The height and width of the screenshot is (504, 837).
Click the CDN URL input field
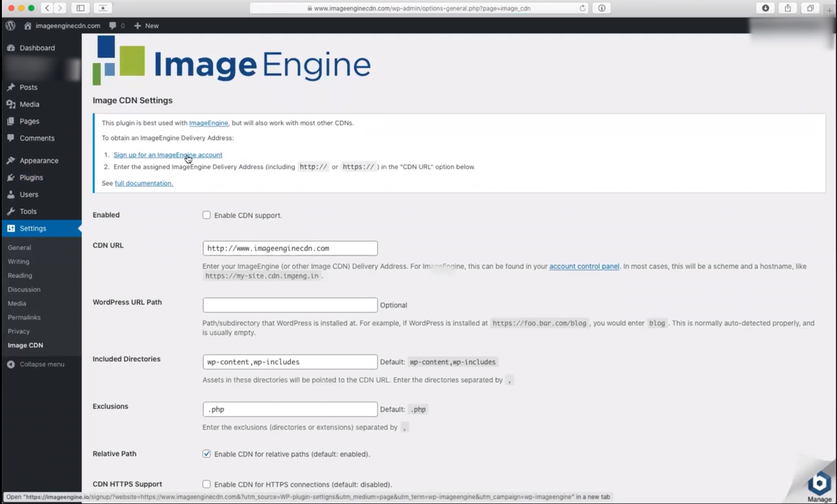(290, 248)
